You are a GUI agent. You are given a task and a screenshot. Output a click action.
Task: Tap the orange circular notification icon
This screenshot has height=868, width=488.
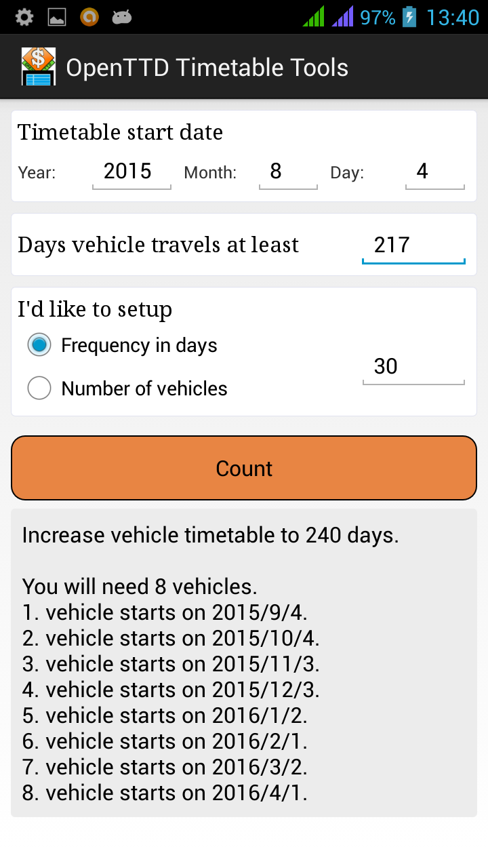[89, 17]
